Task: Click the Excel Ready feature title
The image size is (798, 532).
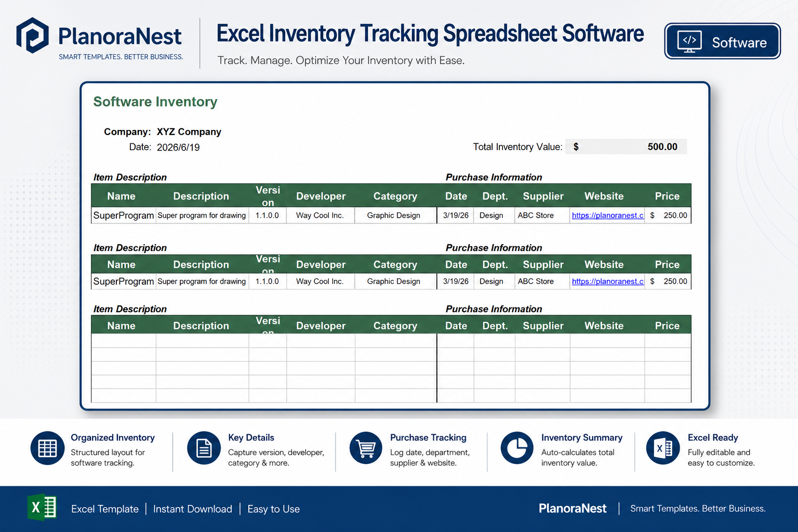Action: (x=713, y=437)
